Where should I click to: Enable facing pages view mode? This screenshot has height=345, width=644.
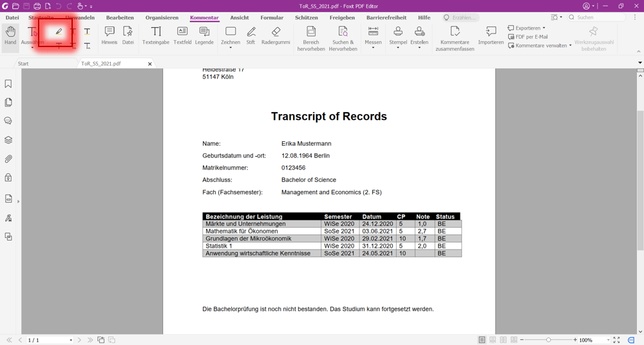pos(503,340)
